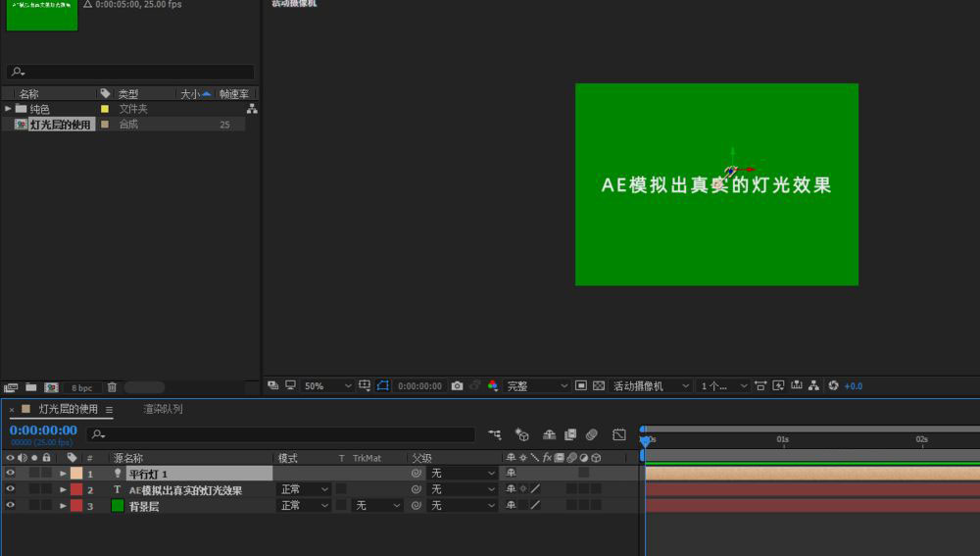Toggle lock for 平行灯 1 layer

tap(46, 473)
